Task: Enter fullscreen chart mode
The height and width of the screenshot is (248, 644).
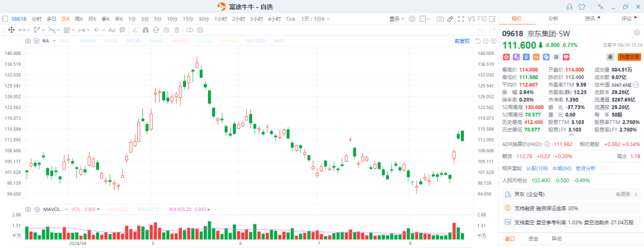Action: click(460, 19)
